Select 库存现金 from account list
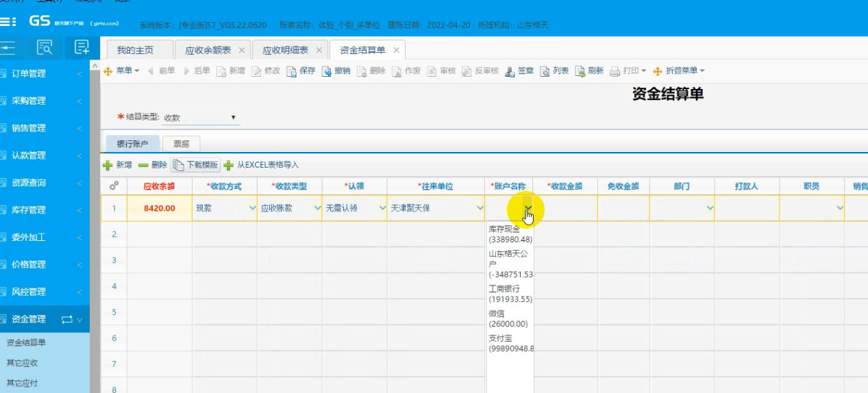 (510, 234)
